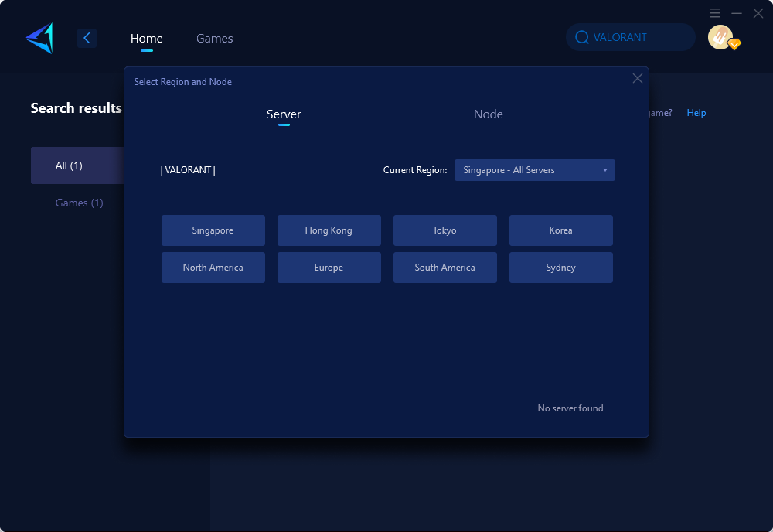Choose the South America server
This screenshot has width=773, height=532.
444,268
